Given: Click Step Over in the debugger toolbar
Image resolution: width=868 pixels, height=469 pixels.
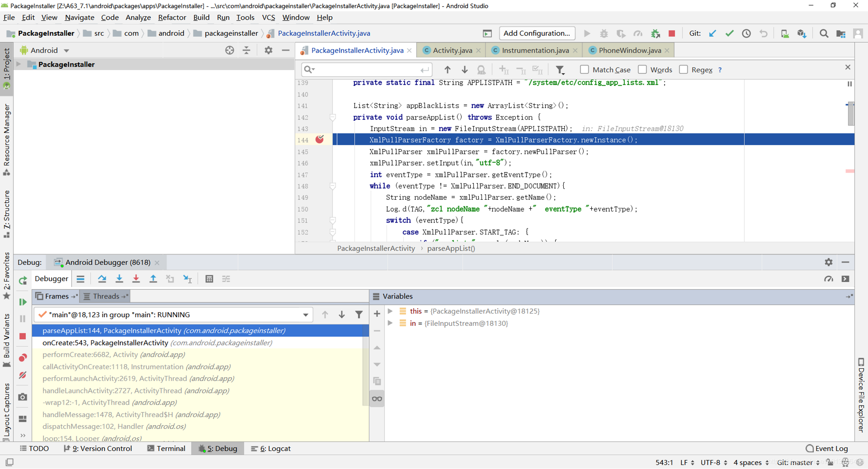Looking at the screenshot, I should [x=102, y=279].
